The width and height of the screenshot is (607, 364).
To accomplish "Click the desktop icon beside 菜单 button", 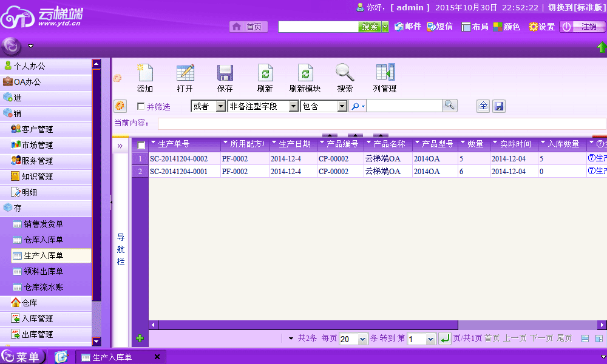I will click(x=61, y=357).
